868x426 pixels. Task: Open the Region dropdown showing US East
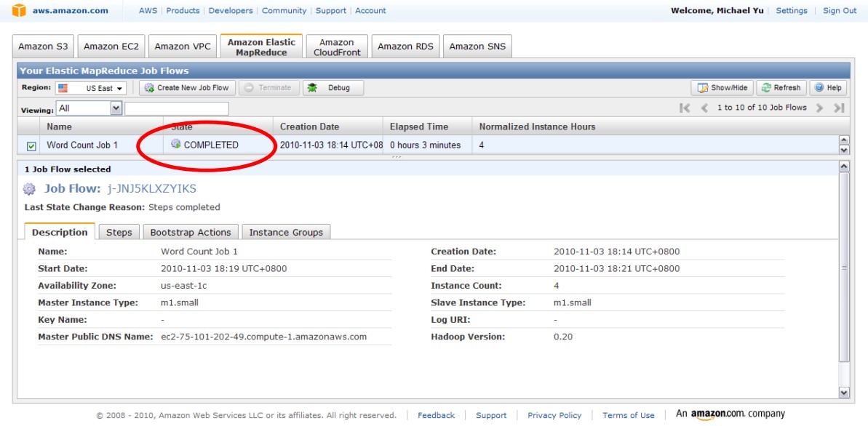click(x=91, y=88)
